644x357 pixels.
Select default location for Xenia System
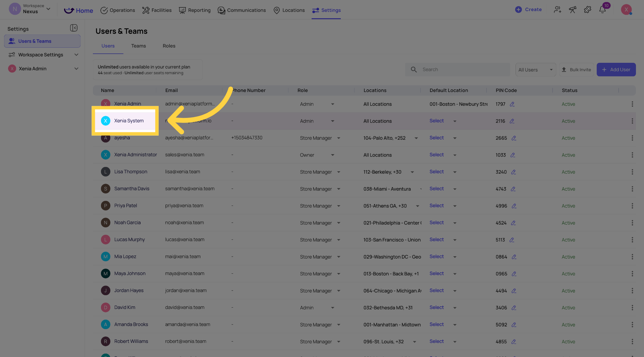436,121
